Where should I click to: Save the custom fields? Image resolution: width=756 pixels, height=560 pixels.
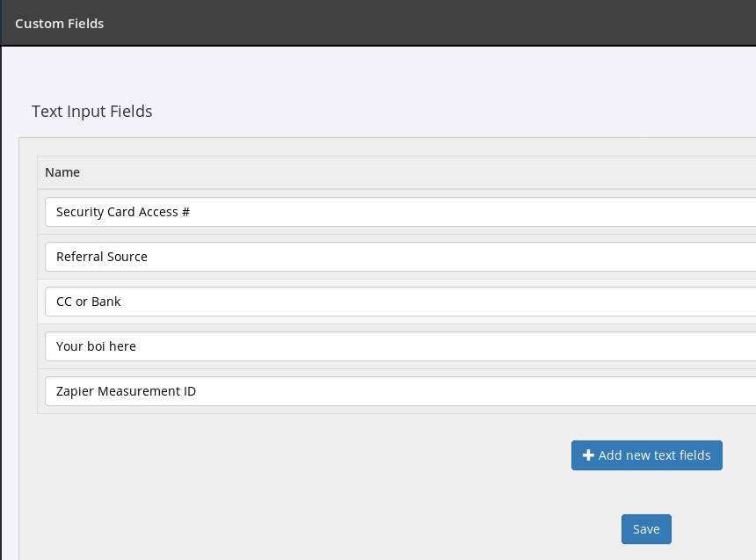coord(646,529)
